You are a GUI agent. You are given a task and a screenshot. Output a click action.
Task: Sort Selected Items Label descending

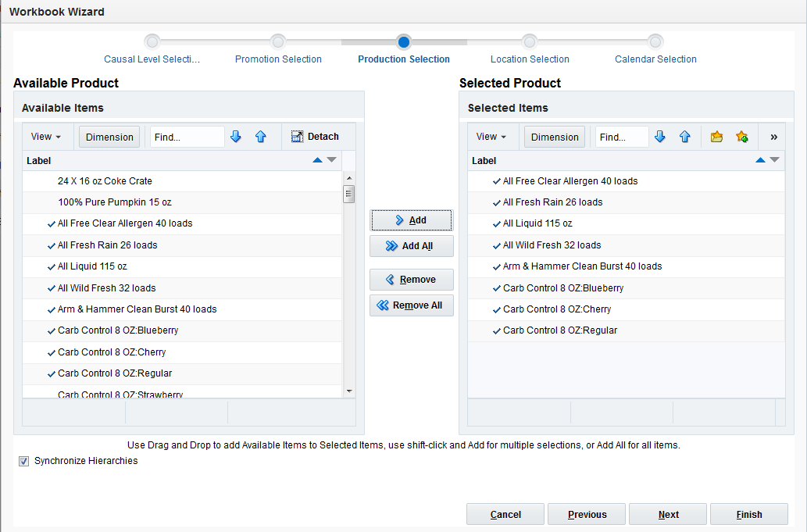coord(774,160)
